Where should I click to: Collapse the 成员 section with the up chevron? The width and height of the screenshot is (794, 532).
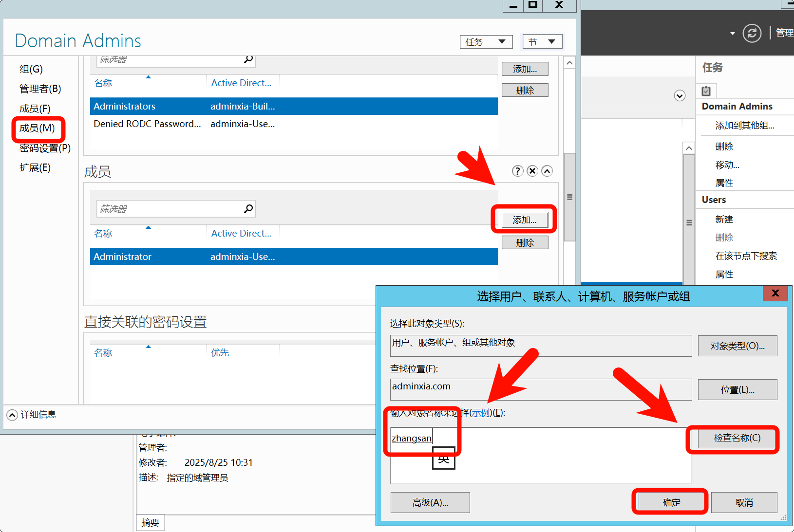coord(547,171)
